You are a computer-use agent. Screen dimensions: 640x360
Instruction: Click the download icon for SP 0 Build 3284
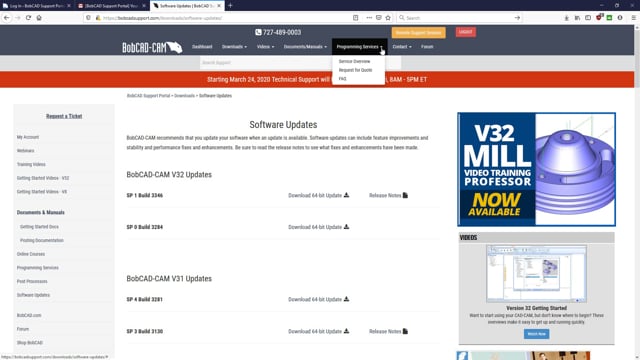pos(346,227)
